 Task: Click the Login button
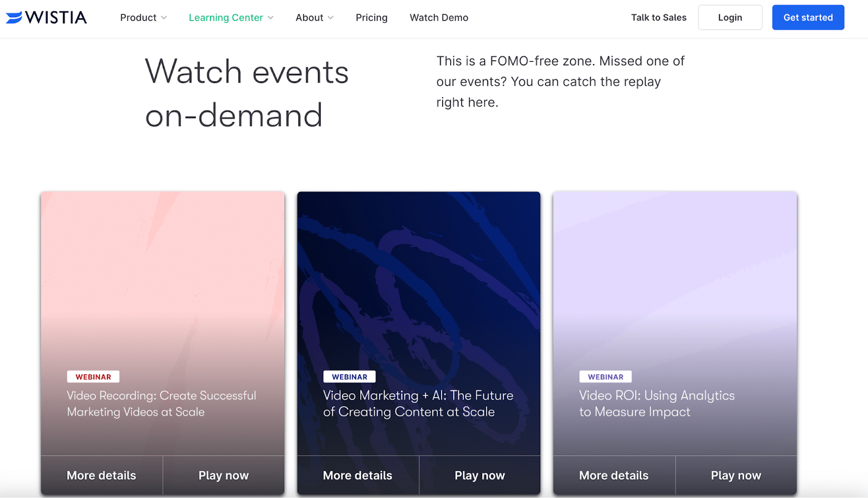tap(730, 17)
